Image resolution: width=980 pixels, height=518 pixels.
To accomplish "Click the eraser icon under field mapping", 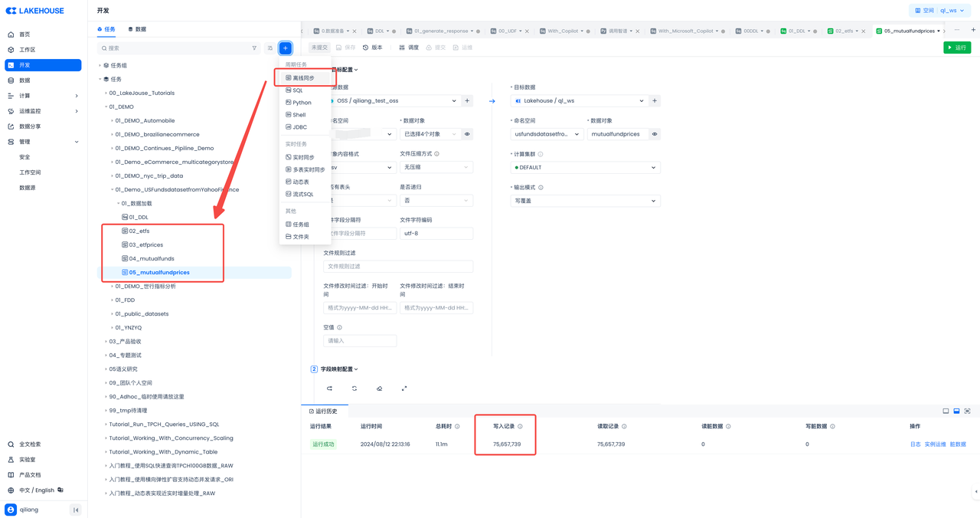I will 379,388.
